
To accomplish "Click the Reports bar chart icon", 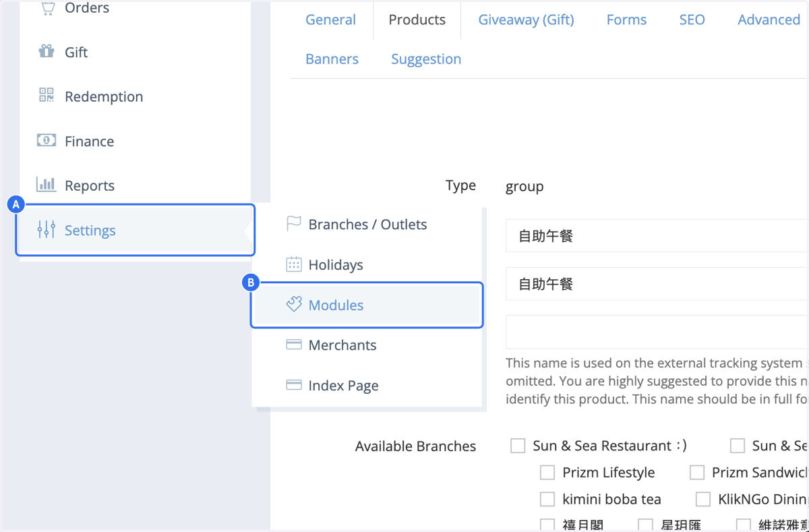I will [47, 183].
